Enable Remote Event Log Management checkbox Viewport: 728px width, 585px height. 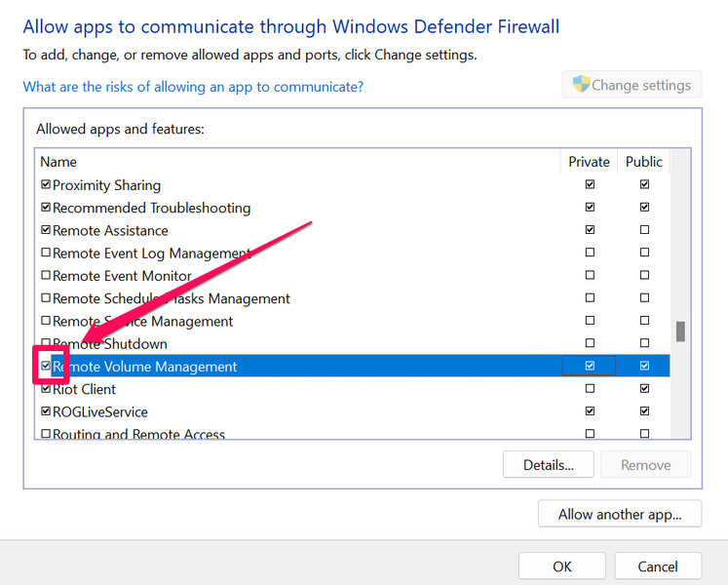click(x=46, y=253)
